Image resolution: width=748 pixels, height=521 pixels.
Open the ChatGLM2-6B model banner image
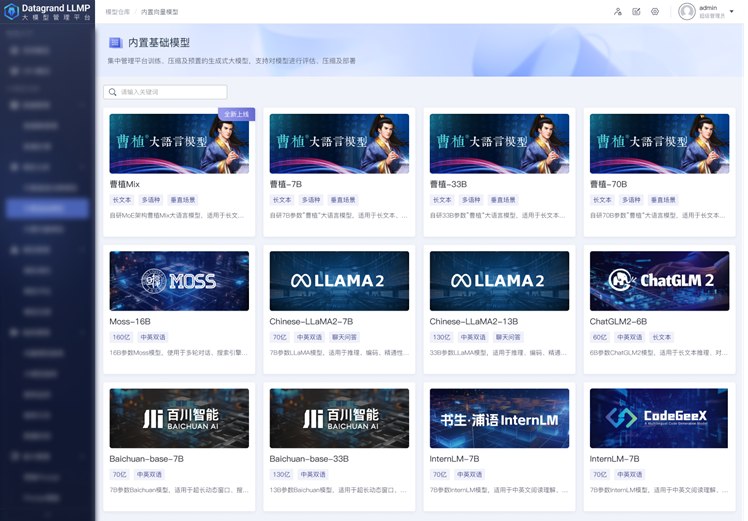pyautogui.click(x=659, y=281)
